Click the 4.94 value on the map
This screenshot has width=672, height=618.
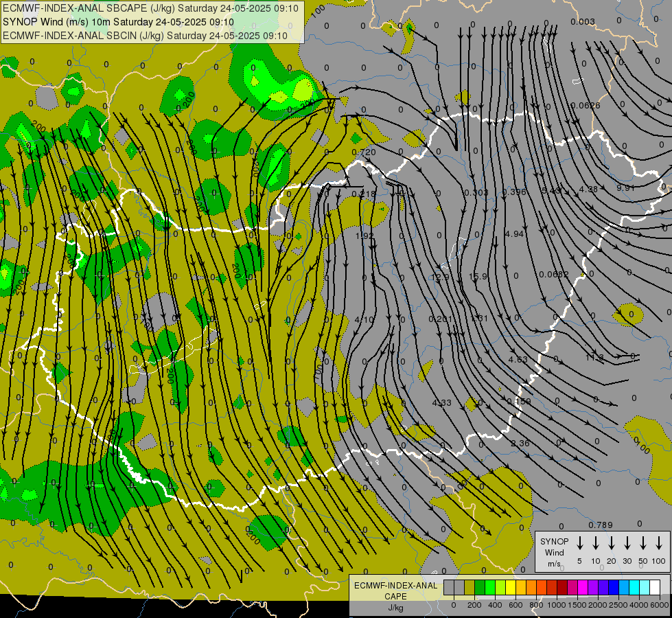(514, 233)
